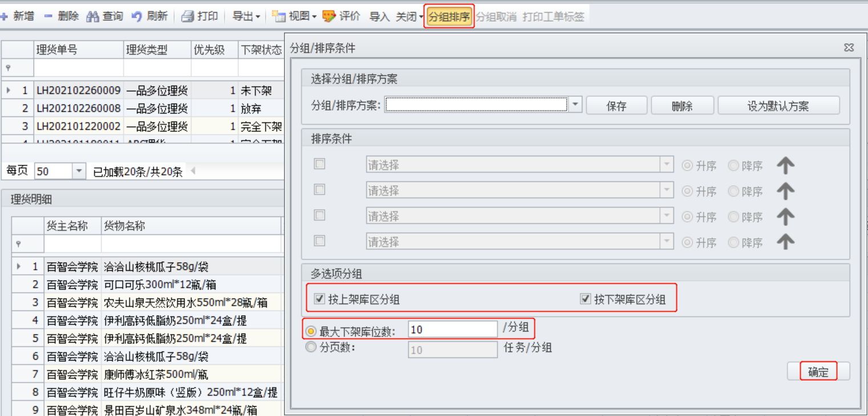Expand the 每页 page size dropdown

[79, 171]
